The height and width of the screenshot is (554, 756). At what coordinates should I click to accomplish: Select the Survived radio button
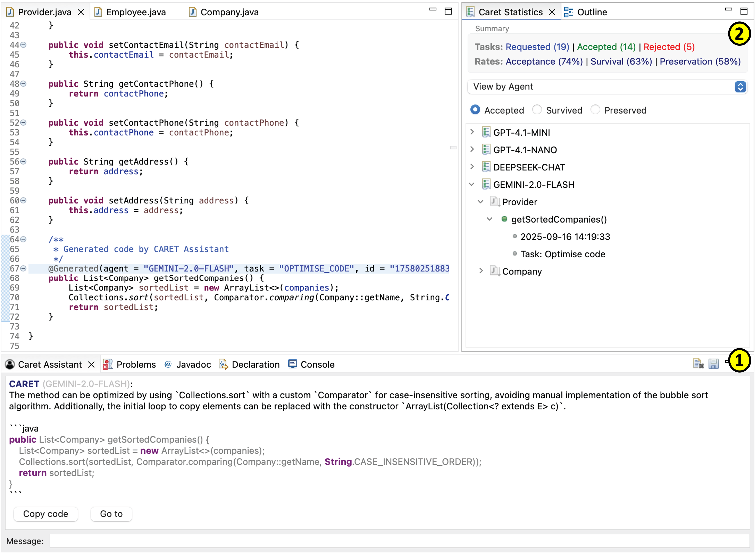tap(537, 110)
